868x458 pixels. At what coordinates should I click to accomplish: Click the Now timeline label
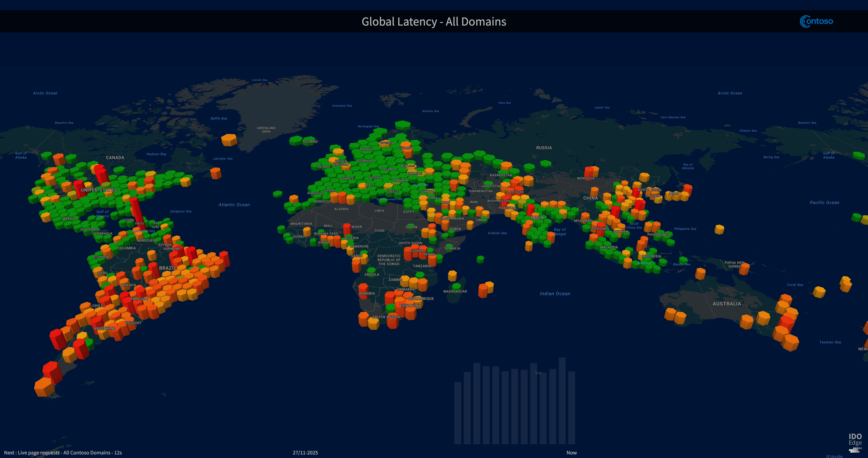click(x=571, y=453)
